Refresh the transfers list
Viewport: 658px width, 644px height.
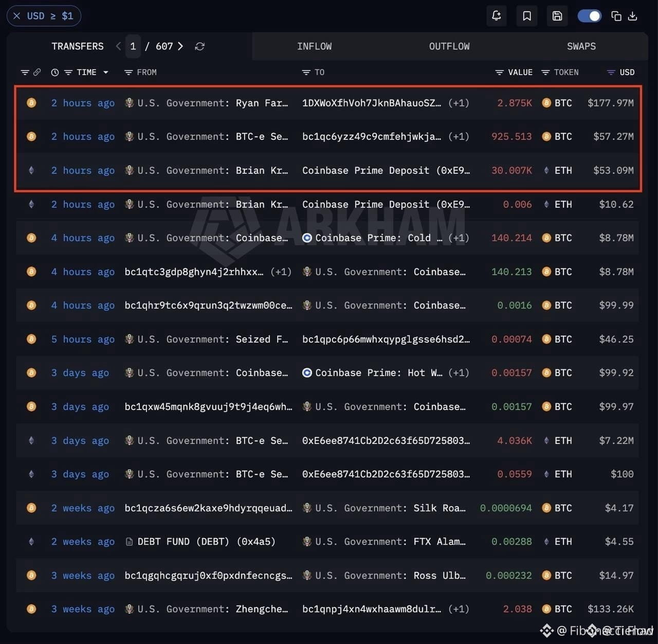click(200, 46)
